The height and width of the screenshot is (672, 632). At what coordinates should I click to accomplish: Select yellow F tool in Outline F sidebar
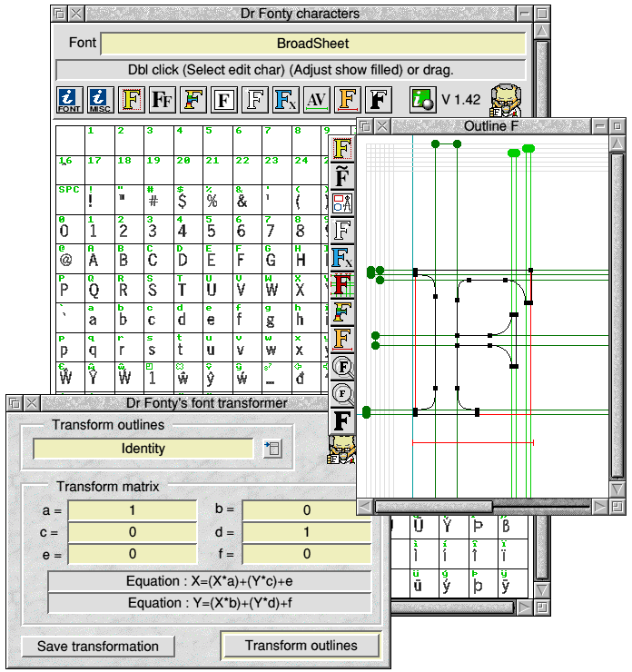pyautogui.click(x=342, y=149)
